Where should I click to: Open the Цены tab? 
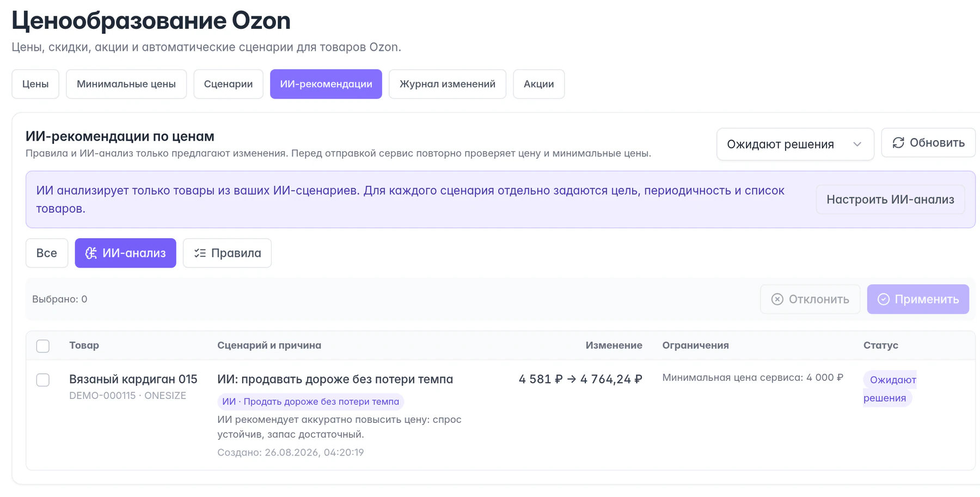[35, 84]
